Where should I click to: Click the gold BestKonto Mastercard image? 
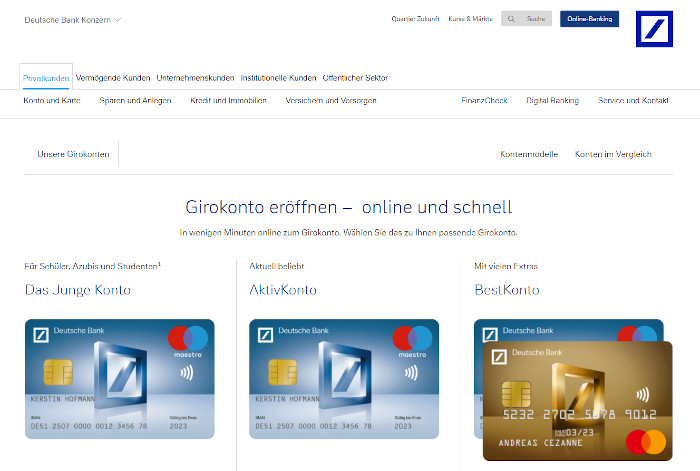click(x=578, y=401)
